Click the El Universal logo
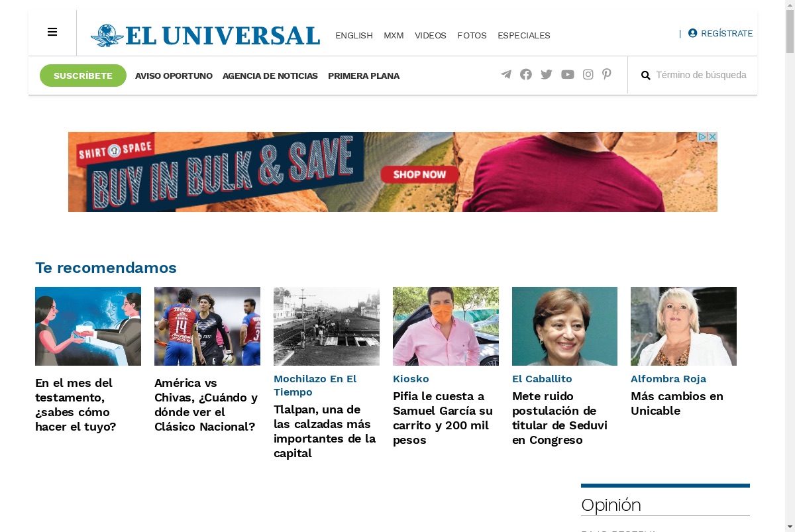The width and height of the screenshot is (795, 532). click(205, 35)
